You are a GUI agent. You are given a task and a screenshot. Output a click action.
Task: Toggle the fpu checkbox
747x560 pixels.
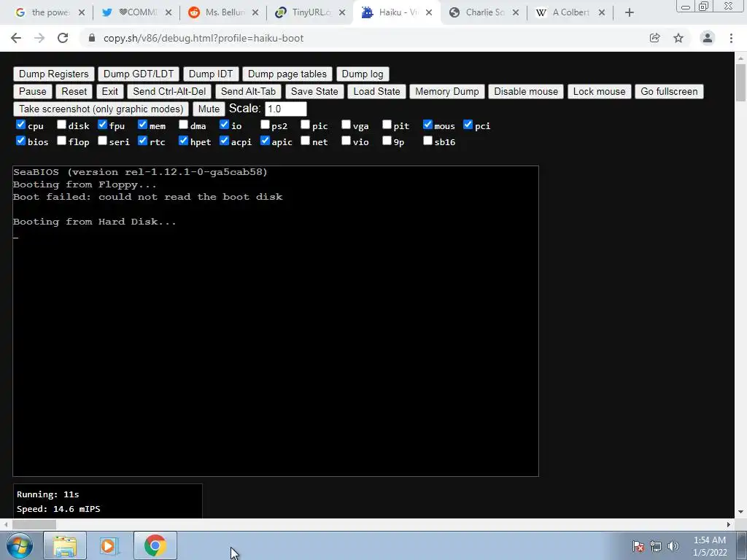coord(102,125)
